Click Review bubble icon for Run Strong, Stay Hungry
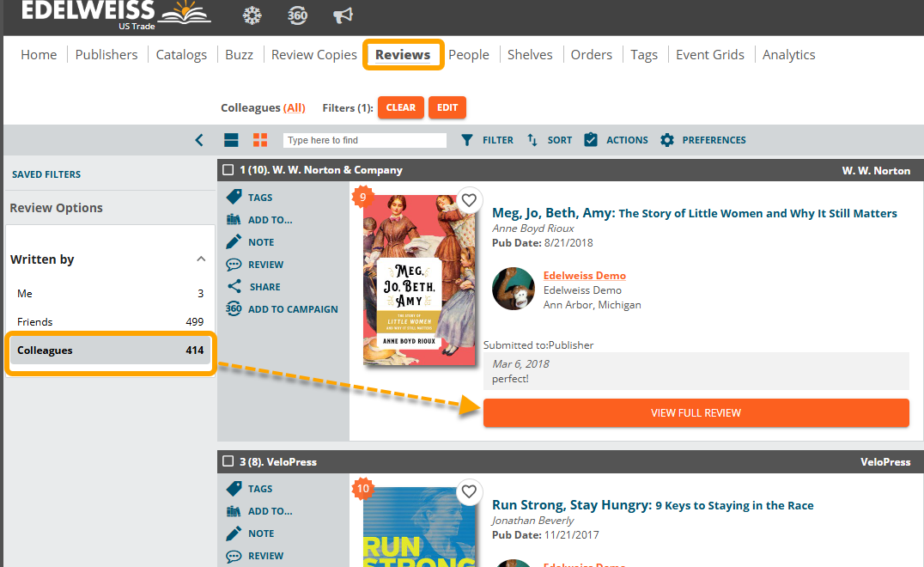 click(x=234, y=555)
